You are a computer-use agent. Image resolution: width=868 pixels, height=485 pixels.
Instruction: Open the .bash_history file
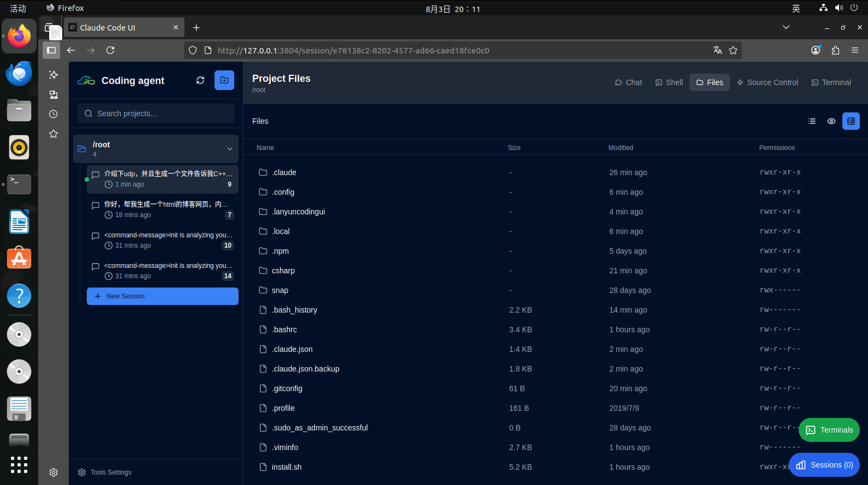click(x=294, y=310)
